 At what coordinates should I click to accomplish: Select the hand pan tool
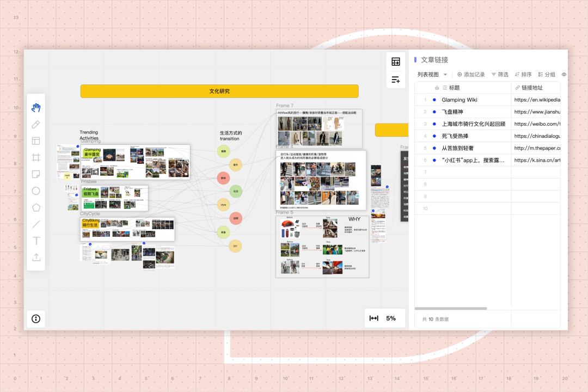tap(36, 108)
